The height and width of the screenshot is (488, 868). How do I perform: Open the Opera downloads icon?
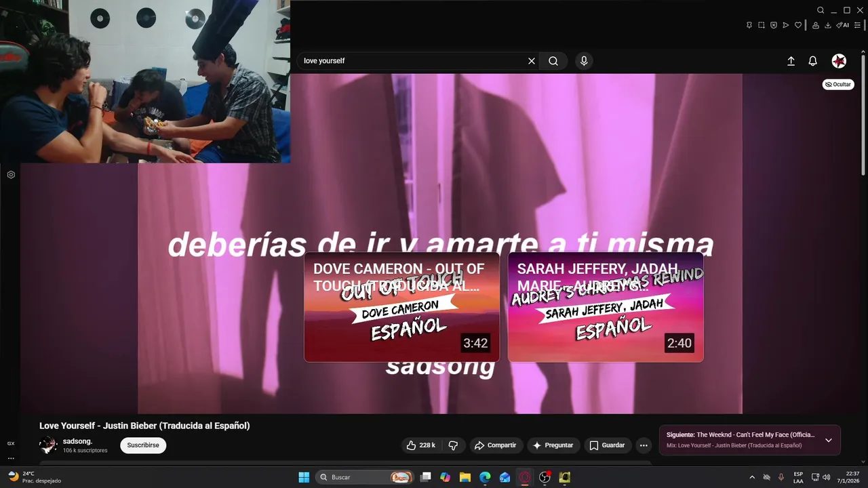click(828, 25)
